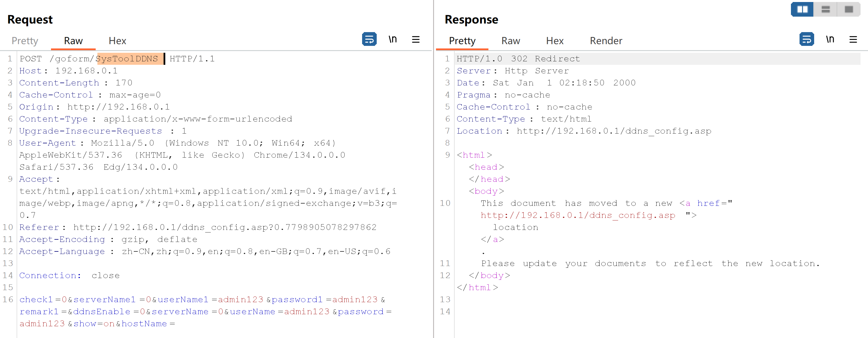Select Raw tab in Request pane
Image resolution: width=868 pixels, height=338 pixels.
(73, 41)
